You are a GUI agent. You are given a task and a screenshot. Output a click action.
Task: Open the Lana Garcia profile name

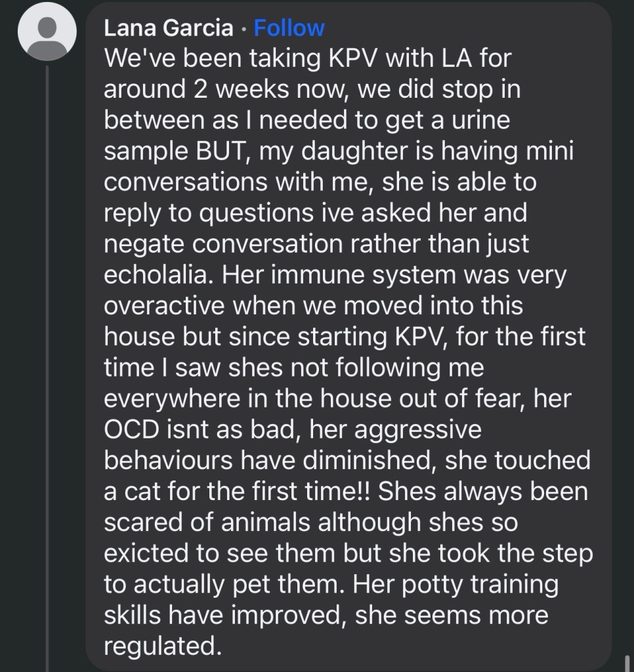[168, 28]
